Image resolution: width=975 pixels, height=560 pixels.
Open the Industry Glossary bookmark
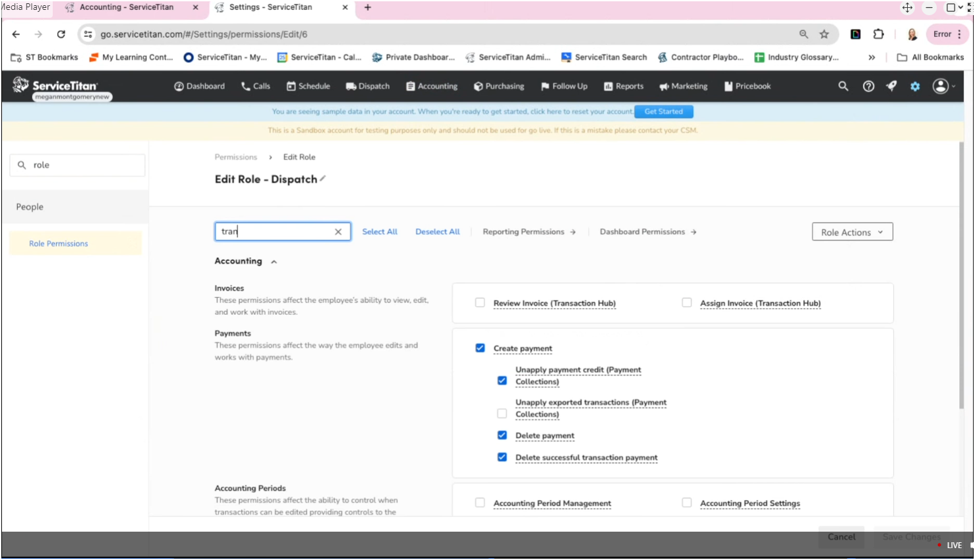point(797,57)
